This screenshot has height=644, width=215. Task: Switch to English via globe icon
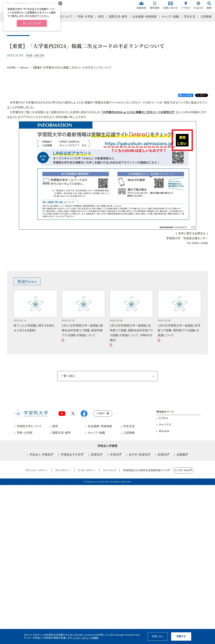click(x=198, y=5)
